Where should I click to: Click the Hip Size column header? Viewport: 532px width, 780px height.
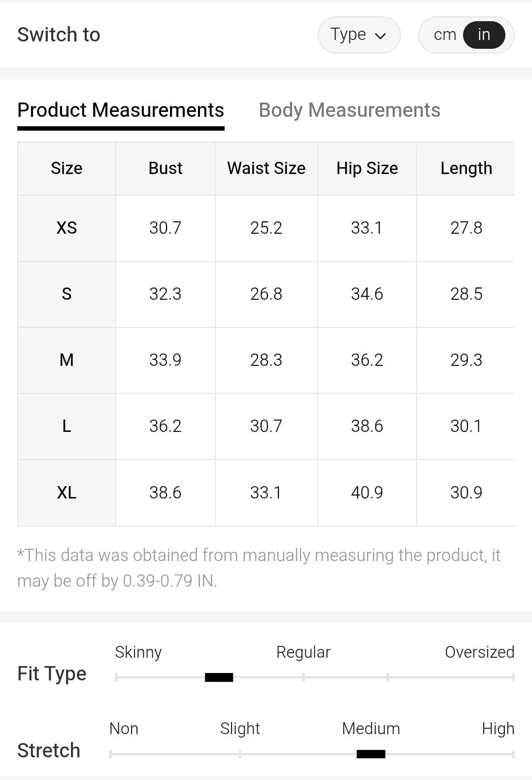pos(367,168)
